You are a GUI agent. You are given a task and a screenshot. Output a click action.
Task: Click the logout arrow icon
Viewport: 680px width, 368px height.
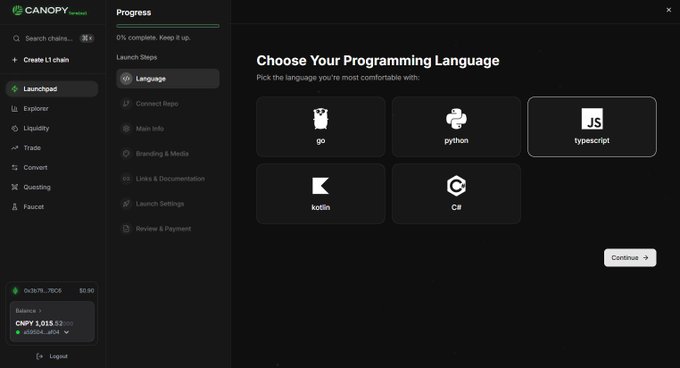click(x=39, y=356)
